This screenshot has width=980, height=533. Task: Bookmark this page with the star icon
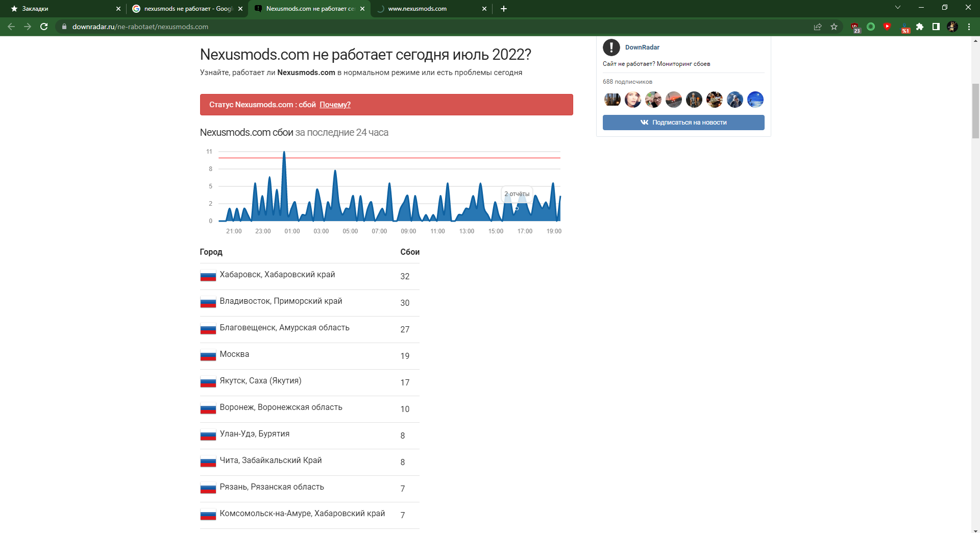pos(834,27)
